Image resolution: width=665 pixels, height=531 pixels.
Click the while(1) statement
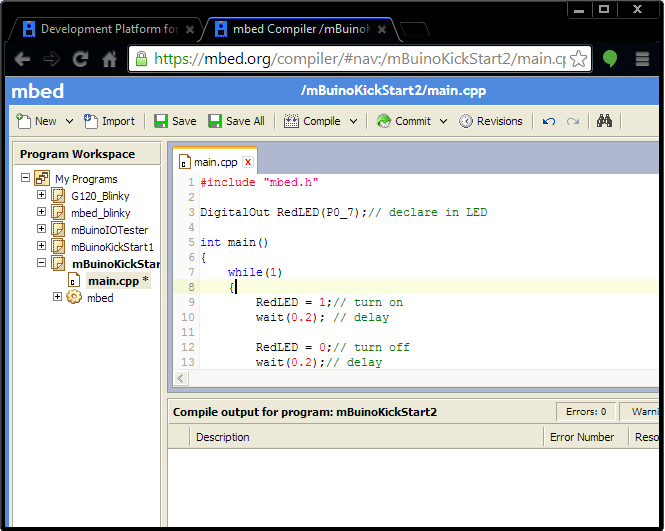pyautogui.click(x=255, y=272)
